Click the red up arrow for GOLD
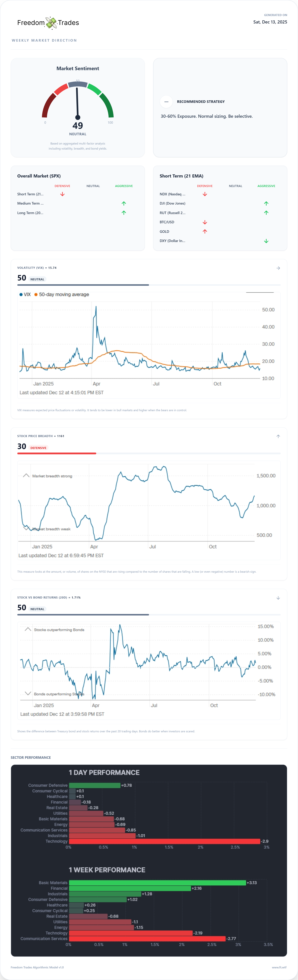This screenshot has width=298, height=980. [205, 231]
